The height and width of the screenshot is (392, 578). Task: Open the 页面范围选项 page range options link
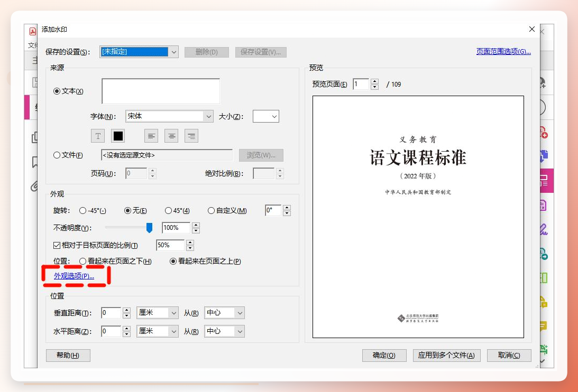(x=503, y=52)
